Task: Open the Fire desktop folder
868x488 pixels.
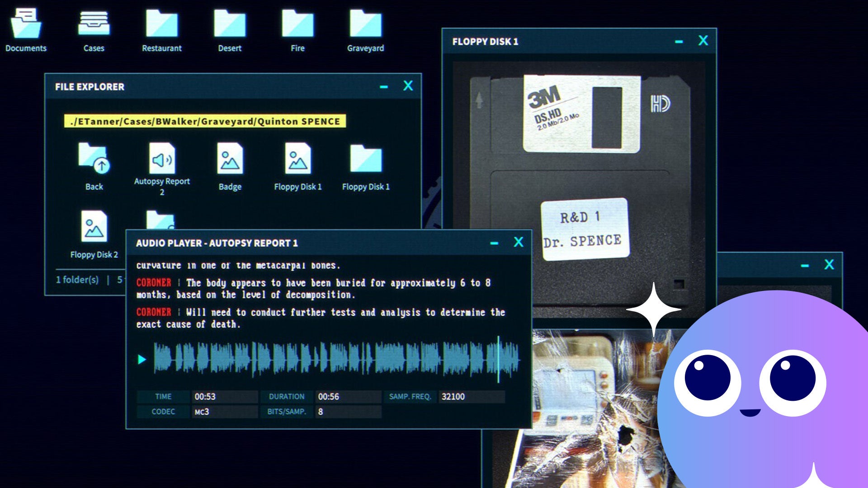Action: click(297, 24)
